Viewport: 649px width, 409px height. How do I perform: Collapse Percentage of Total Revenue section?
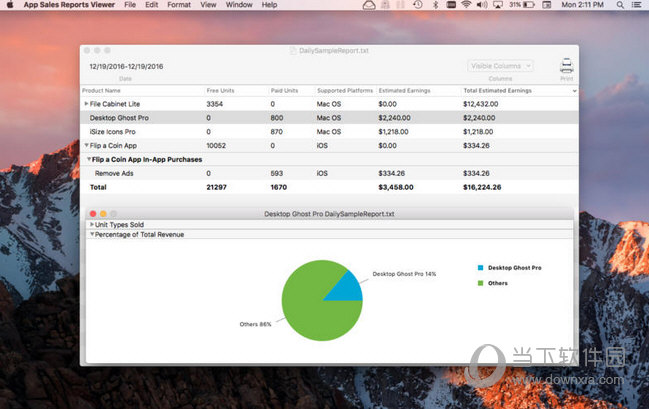pyautogui.click(x=92, y=234)
